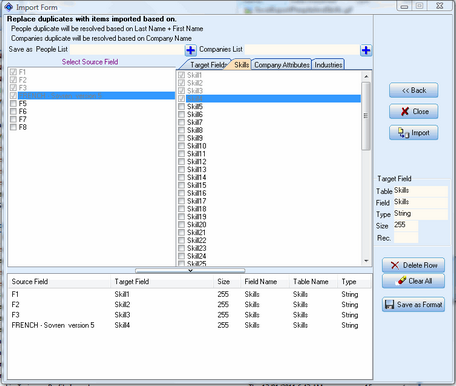Click the Save as Format button
Screen dimensions: 456x386
(x=413, y=304)
